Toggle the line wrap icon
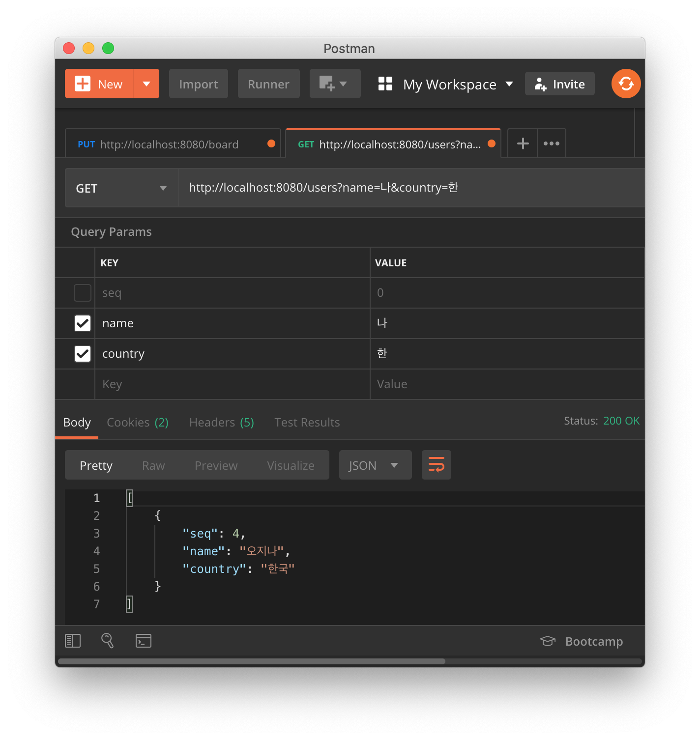The image size is (700, 740). click(437, 465)
